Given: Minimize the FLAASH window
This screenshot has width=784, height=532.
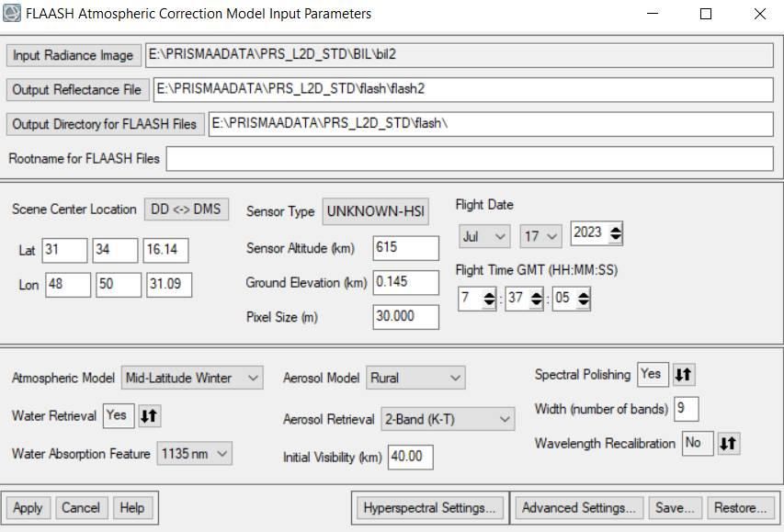Looking at the screenshot, I should click(653, 14).
